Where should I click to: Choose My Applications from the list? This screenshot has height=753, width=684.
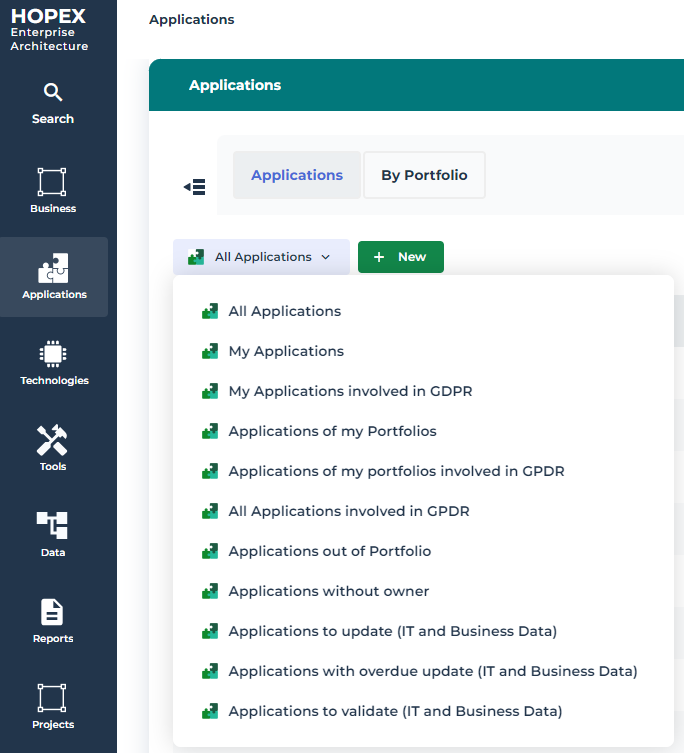pos(286,351)
